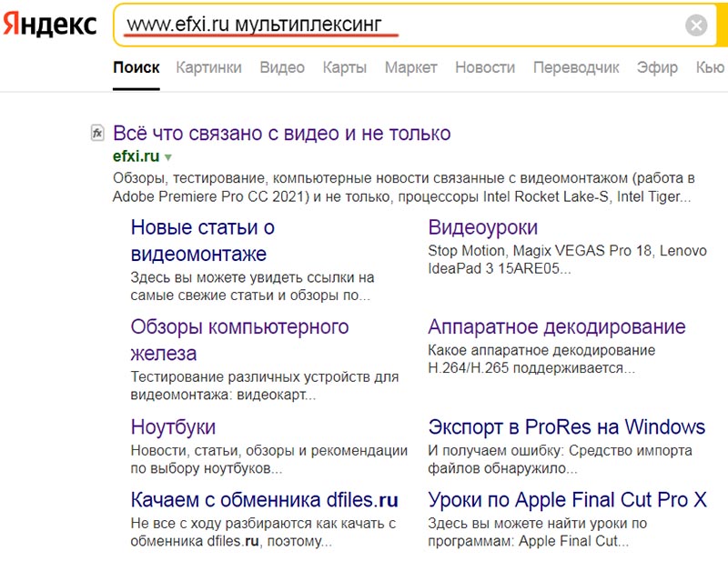728x561 pixels.
Task: Open 'Аппаратное декодирование' sitelink
Action: 557,326
